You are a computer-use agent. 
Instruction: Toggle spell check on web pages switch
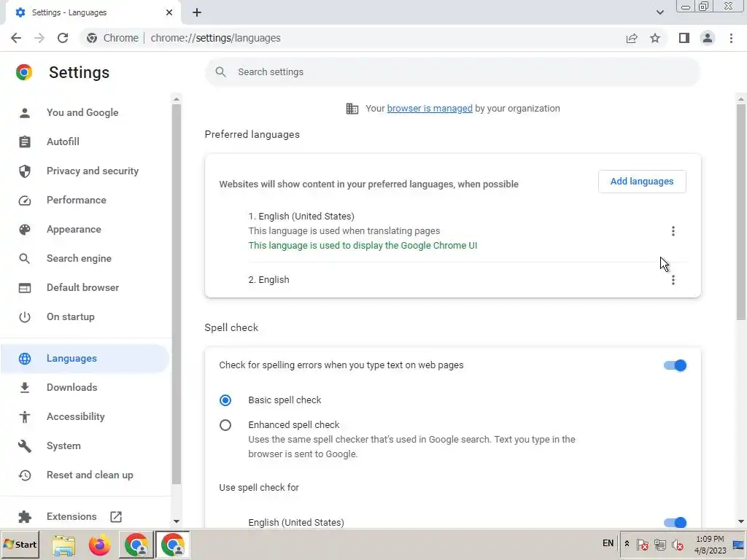tap(675, 366)
